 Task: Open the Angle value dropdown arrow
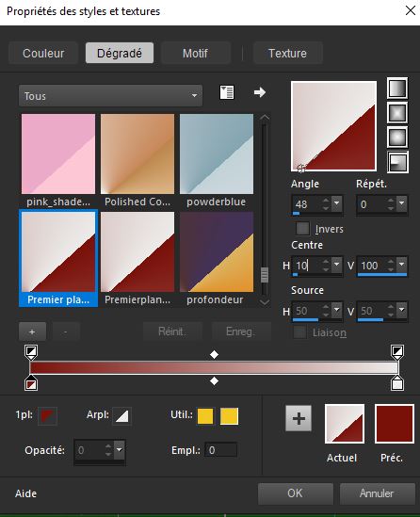336,203
